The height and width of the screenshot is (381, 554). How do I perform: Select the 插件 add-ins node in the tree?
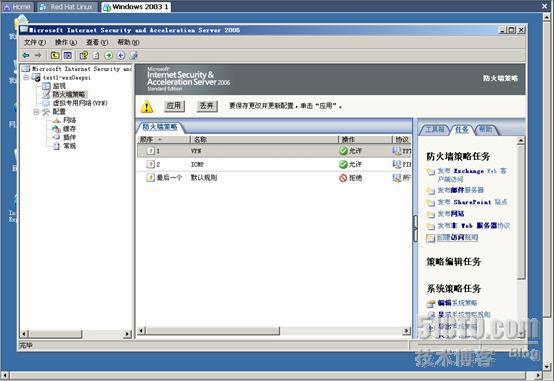pyautogui.click(x=69, y=137)
